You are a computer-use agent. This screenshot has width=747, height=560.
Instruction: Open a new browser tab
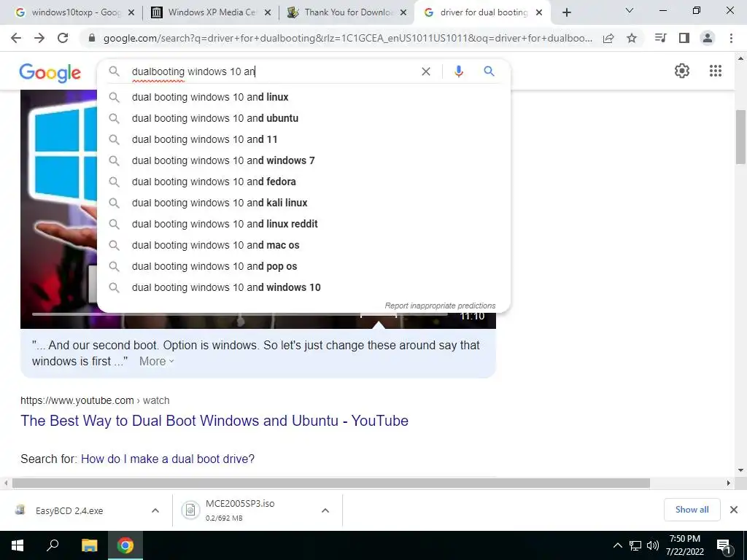[x=566, y=12]
